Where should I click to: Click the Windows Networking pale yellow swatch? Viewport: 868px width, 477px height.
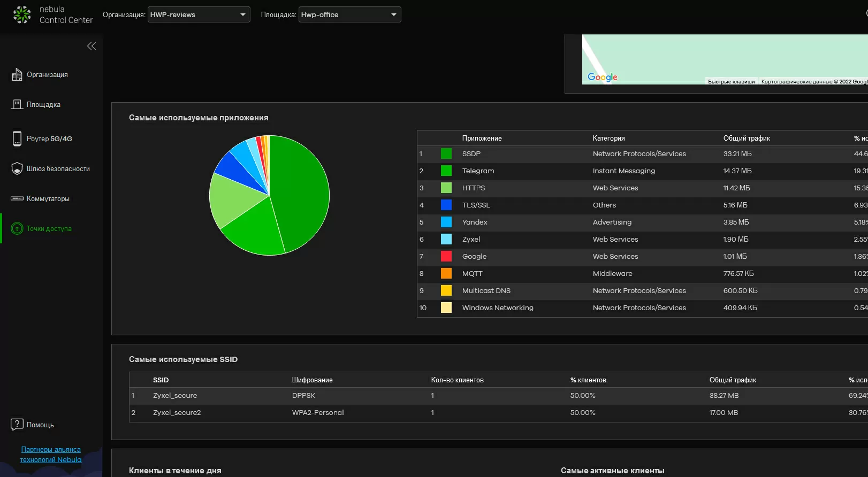[x=446, y=307]
